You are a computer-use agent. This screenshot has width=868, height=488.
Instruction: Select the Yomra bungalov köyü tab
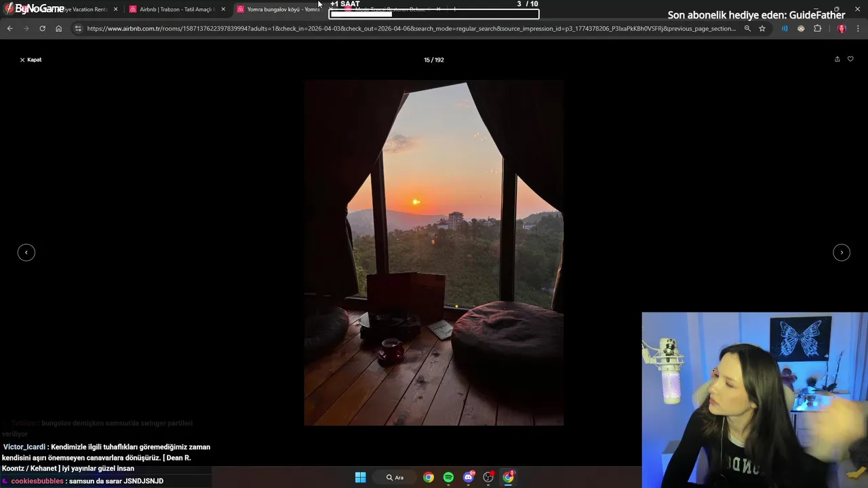[x=283, y=9]
